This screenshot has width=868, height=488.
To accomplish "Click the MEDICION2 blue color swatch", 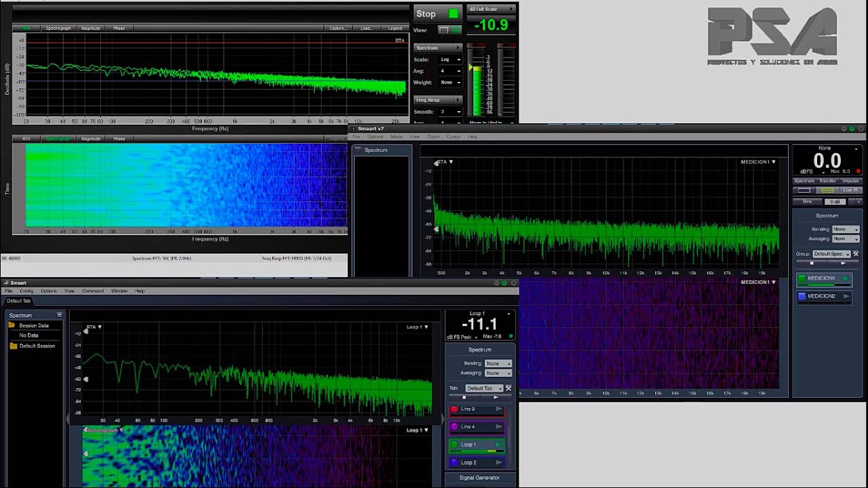I will tap(802, 296).
